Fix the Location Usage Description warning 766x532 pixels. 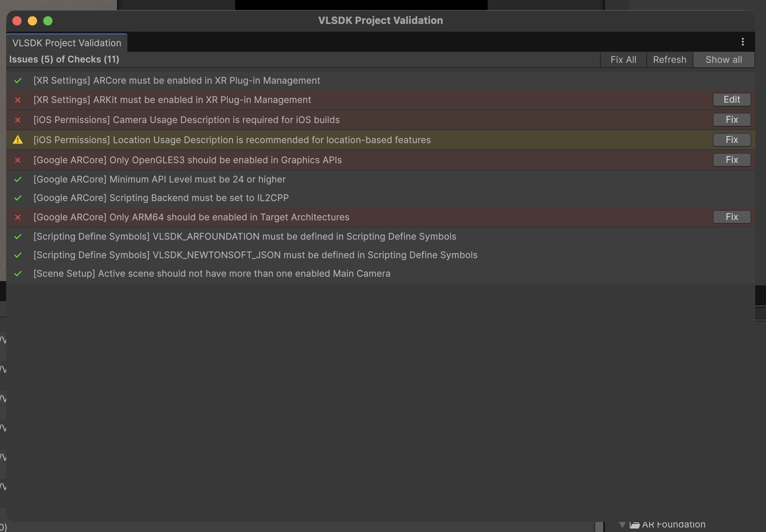click(x=731, y=140)
